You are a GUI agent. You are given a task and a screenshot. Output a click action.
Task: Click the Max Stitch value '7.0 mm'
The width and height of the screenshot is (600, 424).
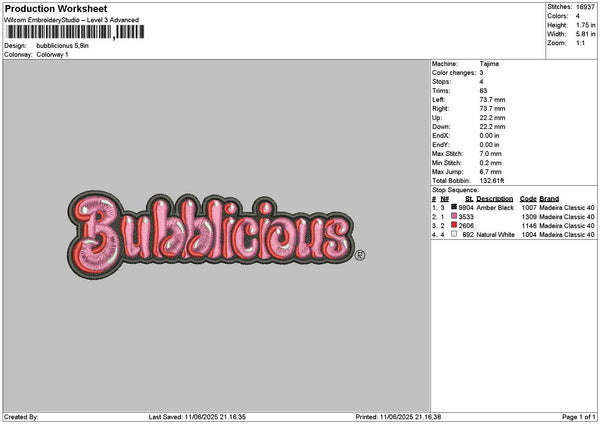point(491,153)
